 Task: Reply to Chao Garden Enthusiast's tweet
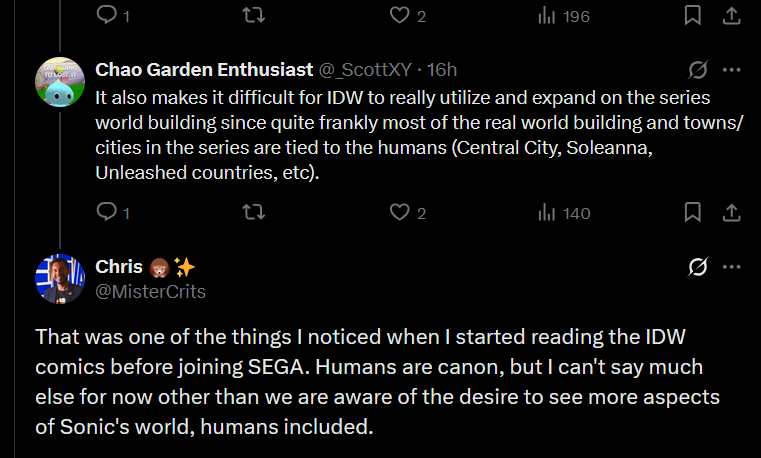[x=106, y=212]
